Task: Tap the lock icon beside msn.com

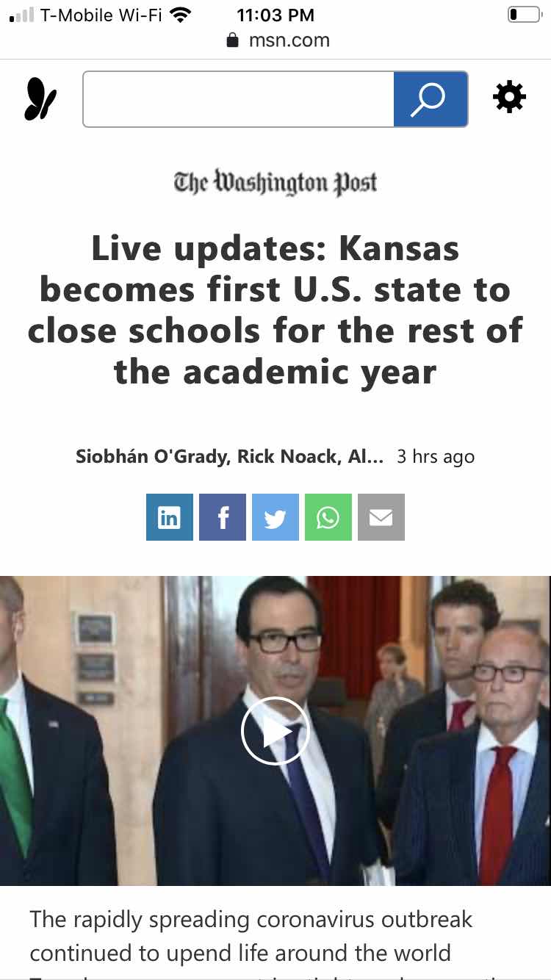Action: pyautogui.click(x=233, y=40)
